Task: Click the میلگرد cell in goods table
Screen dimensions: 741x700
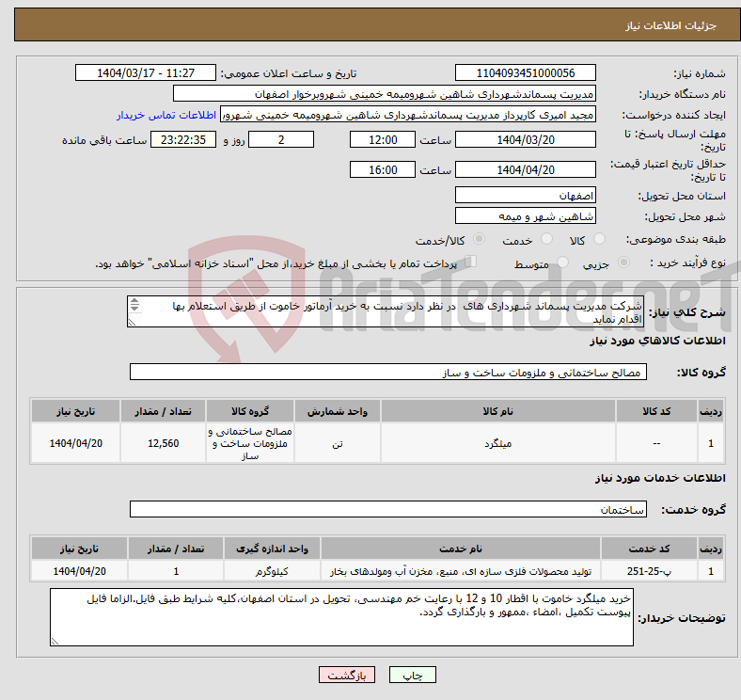Action: click(x=498, y=443)
